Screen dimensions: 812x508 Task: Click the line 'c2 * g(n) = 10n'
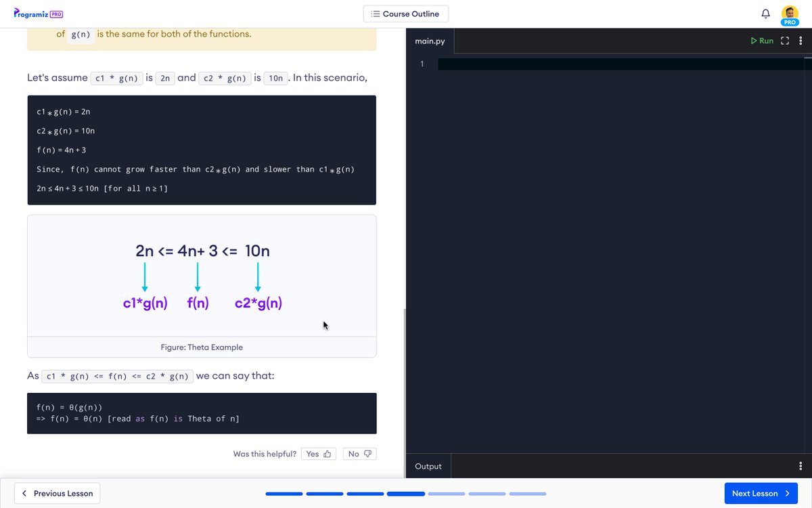point(66,130)
